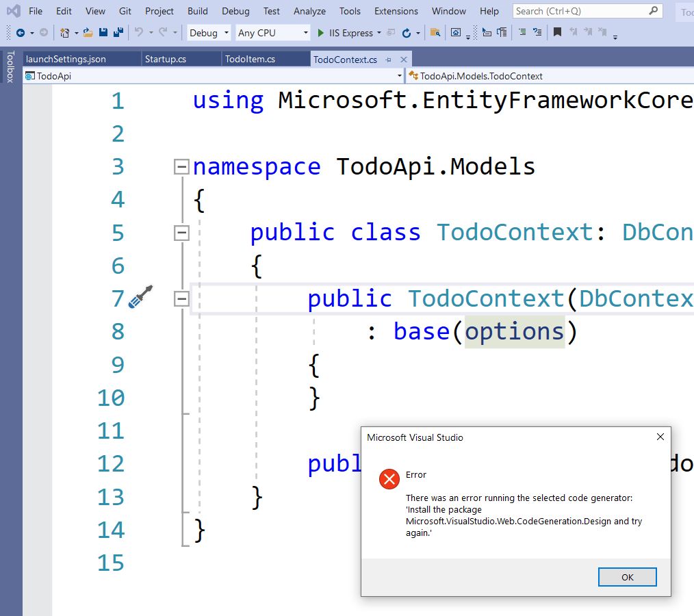Open the Any CPU platform dropdown
This screenshot has height=616, width=694.
click(272, 33)
